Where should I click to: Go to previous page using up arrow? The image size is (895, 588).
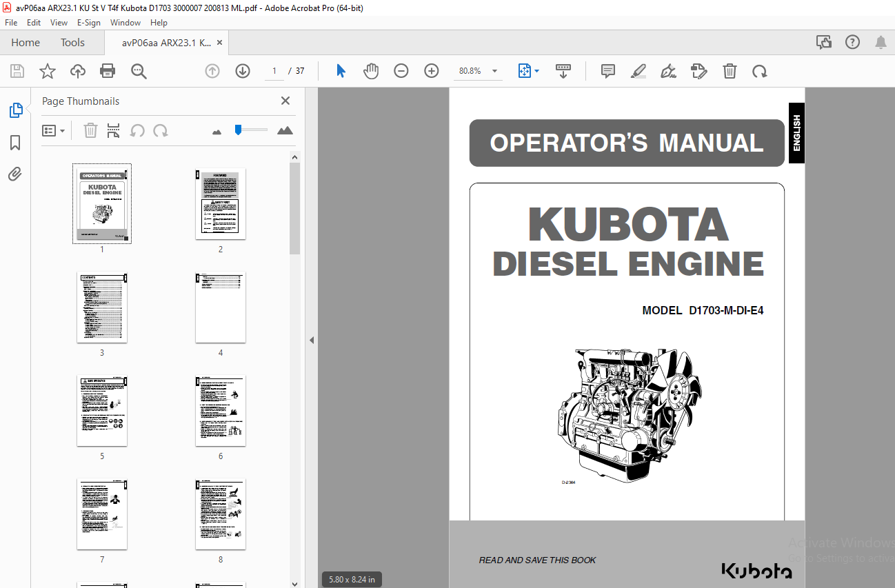(212, 71)
